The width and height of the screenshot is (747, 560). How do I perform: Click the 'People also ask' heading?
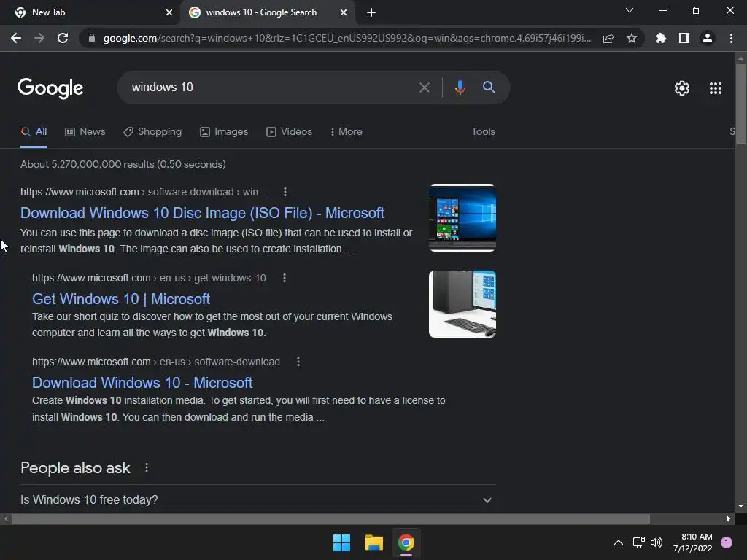tap(75, 468)
